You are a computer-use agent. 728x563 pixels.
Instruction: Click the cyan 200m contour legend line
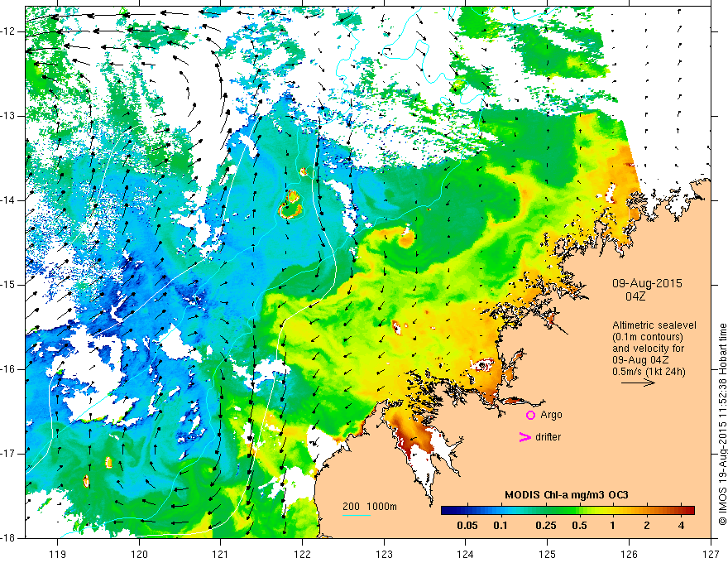(x=357, y=515)
